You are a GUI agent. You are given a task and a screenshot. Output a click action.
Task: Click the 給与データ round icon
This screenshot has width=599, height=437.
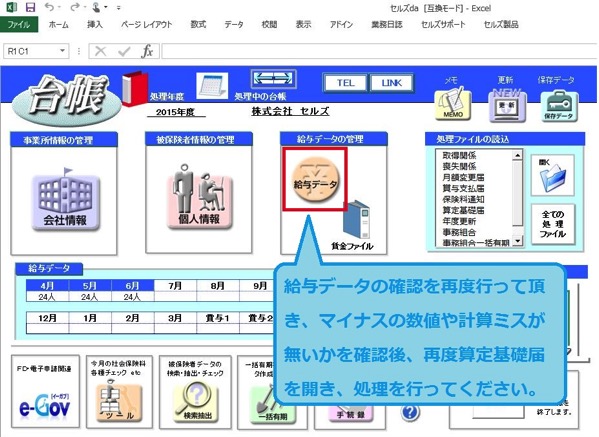point(316,180)
